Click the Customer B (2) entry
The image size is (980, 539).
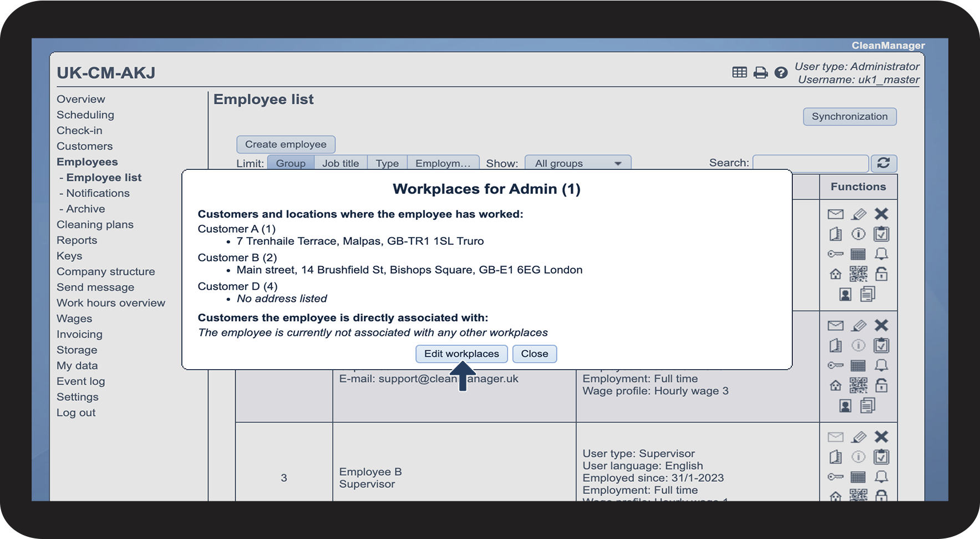(x=237, y=258)
